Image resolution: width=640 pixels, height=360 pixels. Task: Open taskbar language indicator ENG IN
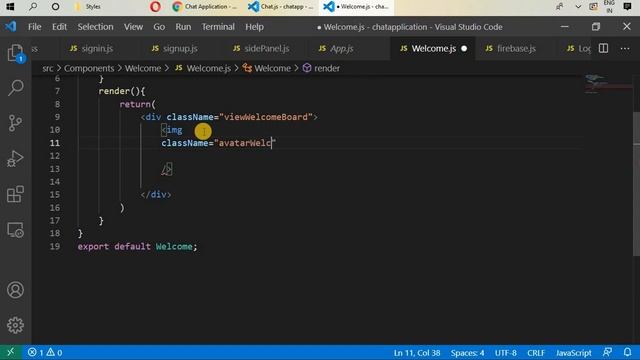coord(609,7)
